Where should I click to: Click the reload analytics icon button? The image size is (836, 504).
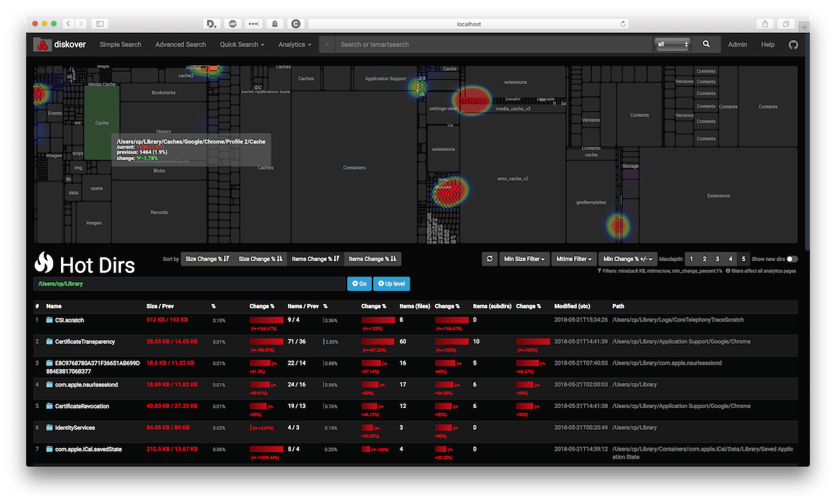(x=489, y=259)
